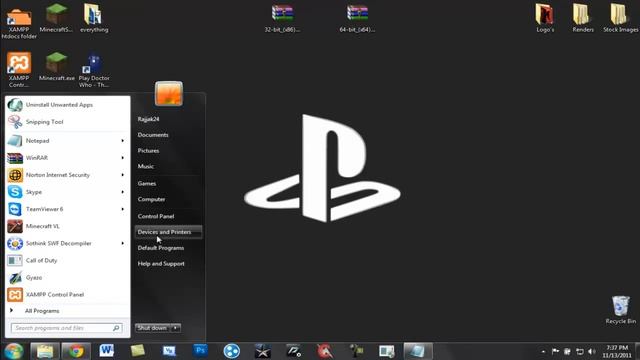
Task: Open Action Center flag in the tray
Action: pos(555,351)
